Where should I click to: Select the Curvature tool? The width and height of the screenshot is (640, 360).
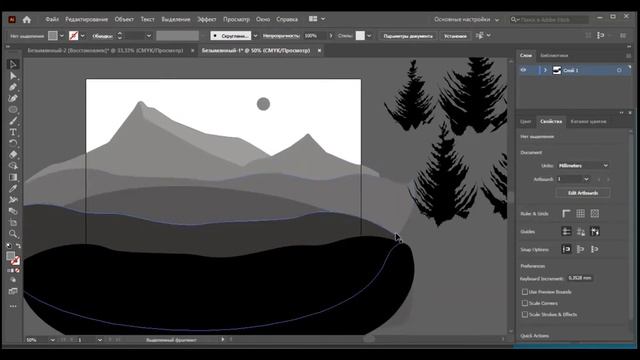tap(13, 98)
